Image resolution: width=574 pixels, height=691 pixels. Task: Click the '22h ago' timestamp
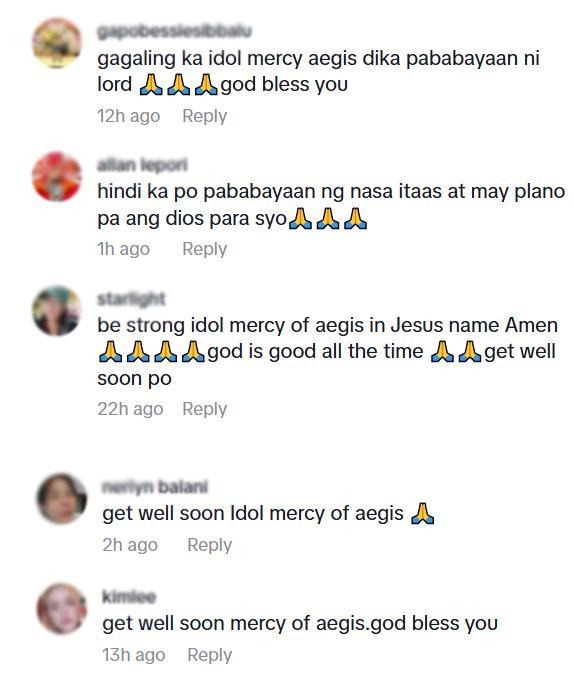click(130, 409)
